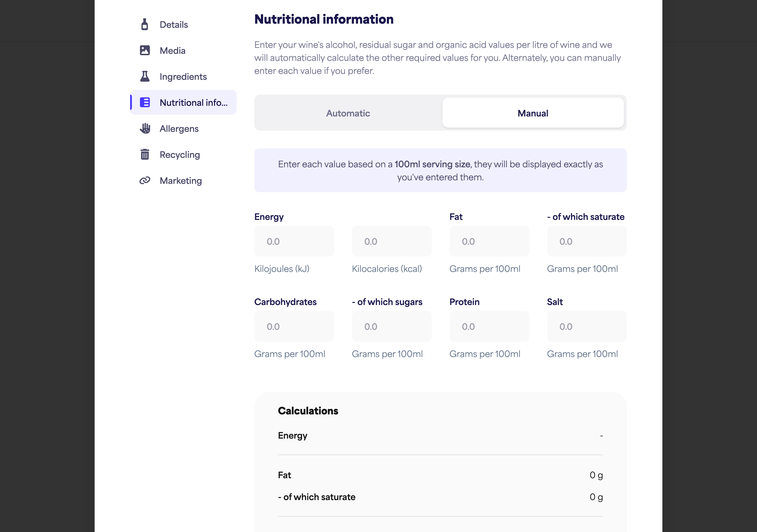Click the Salt grams input field
The image size is (757, 532).
pos(587,326)
